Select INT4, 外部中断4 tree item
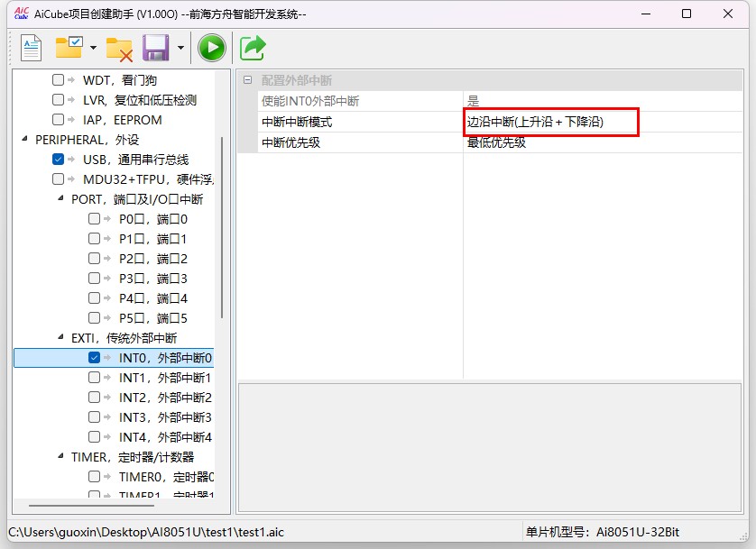The image size is (756, 549). point(165,437)
